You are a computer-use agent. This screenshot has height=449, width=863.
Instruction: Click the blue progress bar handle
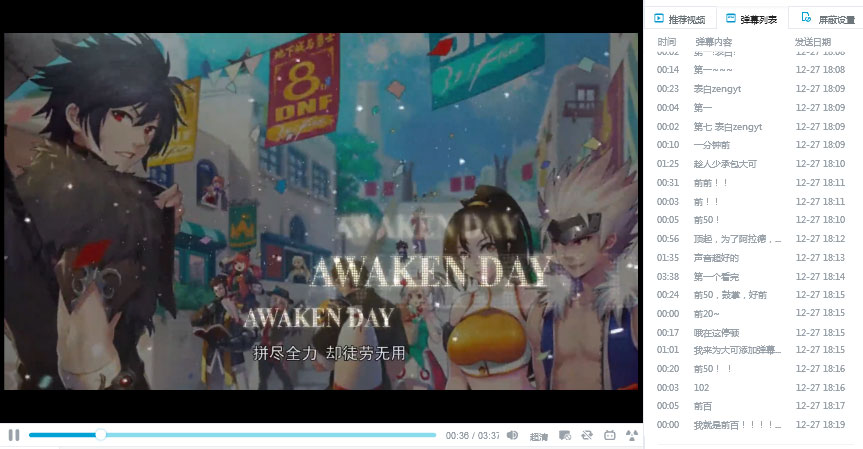100,435
